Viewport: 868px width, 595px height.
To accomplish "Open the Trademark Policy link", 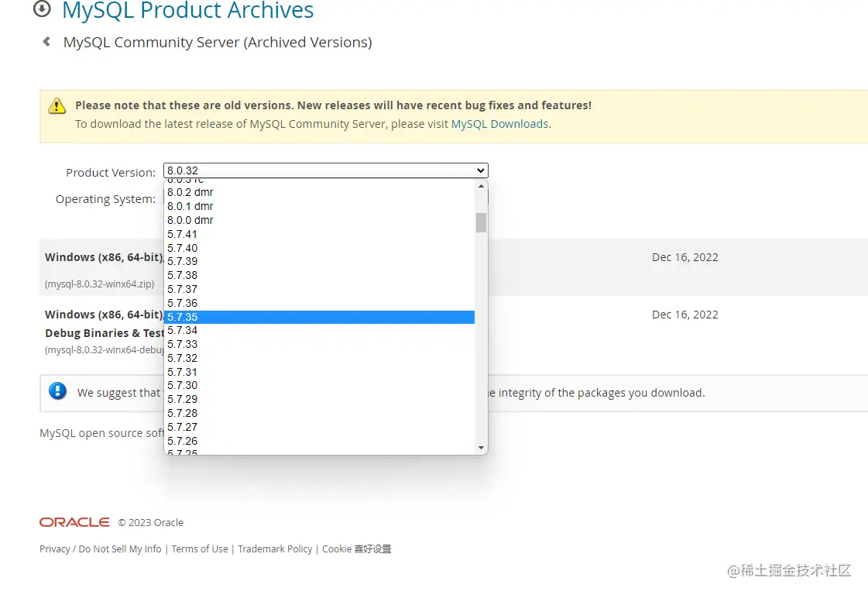I will [275, 549].
